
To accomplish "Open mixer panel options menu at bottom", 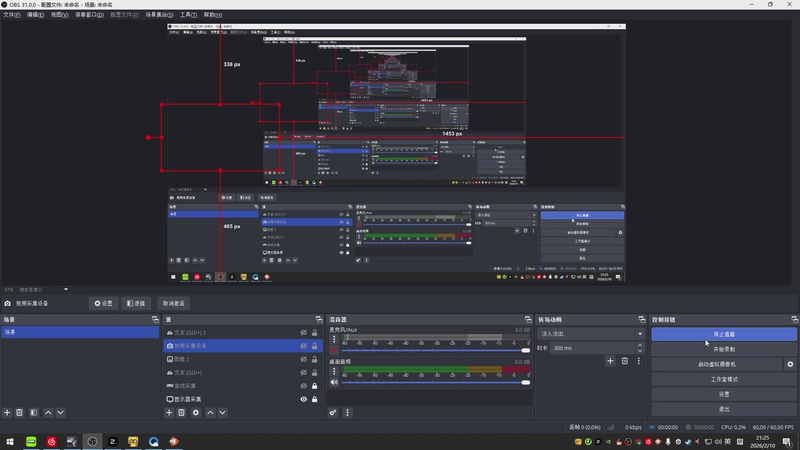I will click(347, 412).
